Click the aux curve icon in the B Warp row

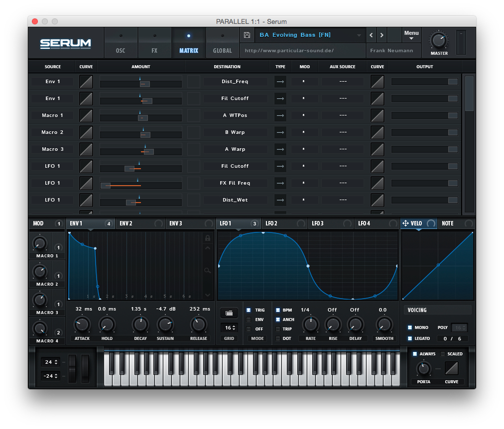378,132
